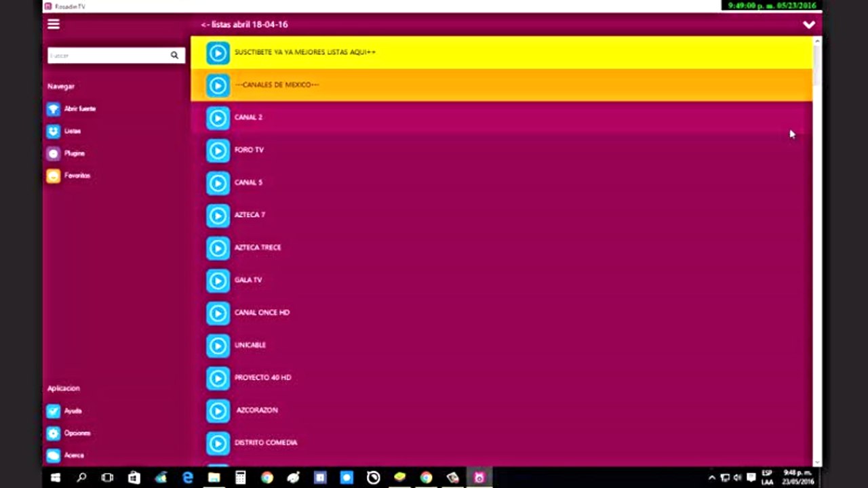Play FORO TV via its icon

[x=218, y=150]
